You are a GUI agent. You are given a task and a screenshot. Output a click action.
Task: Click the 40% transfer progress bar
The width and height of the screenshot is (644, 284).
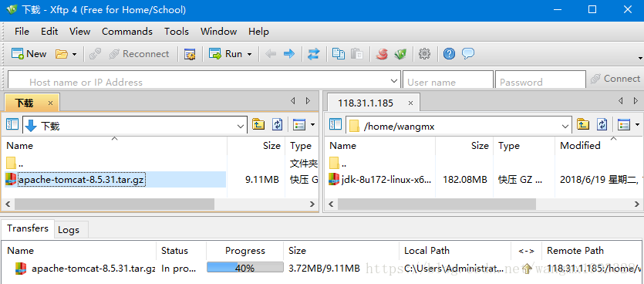244,268
